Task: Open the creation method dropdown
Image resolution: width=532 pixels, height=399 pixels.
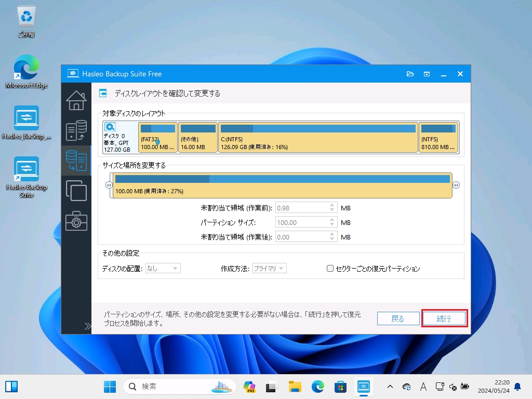Action: pyautogui.click(x=270, y=269)
